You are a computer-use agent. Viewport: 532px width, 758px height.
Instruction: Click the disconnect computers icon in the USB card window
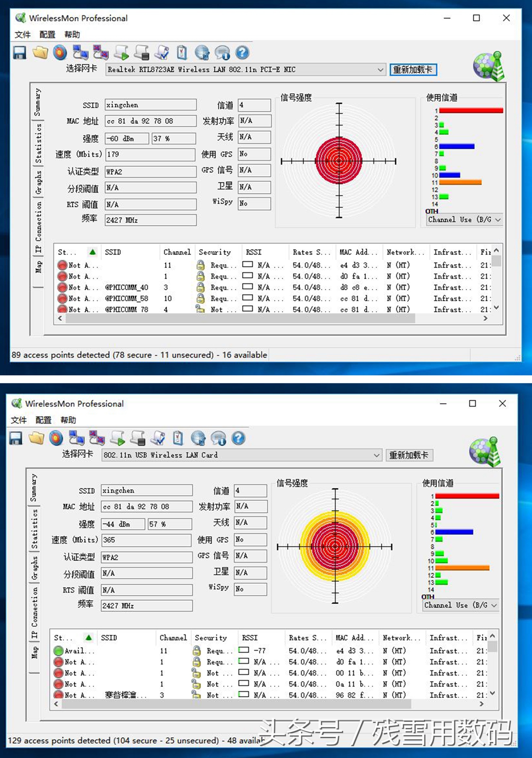[97, 438]
